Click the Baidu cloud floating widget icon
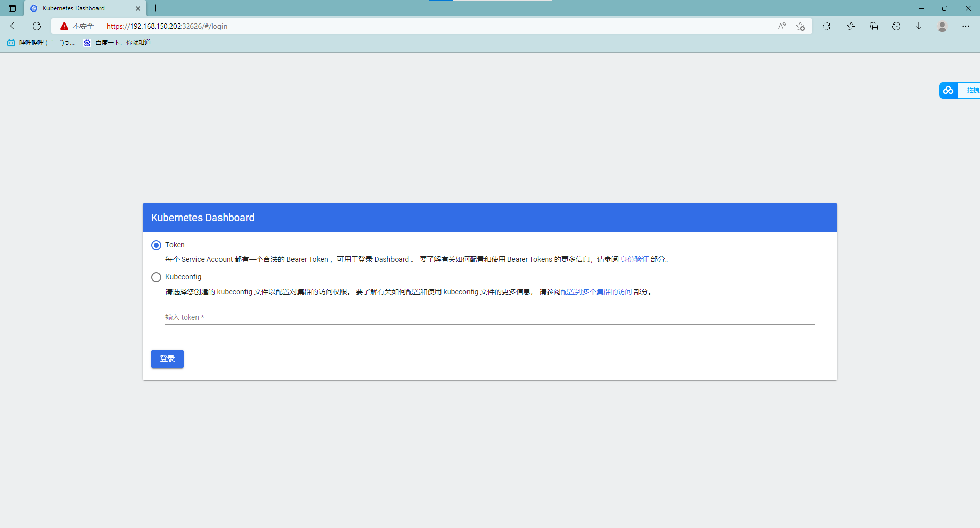 click(948, 90)
